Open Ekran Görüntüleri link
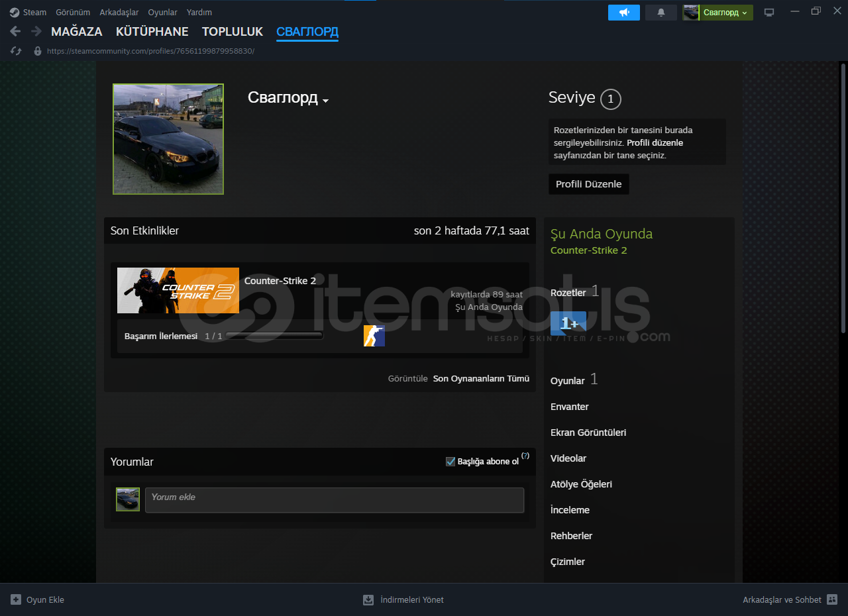The width and height of the screenshot is (848, 616). (x=588, y=433)
